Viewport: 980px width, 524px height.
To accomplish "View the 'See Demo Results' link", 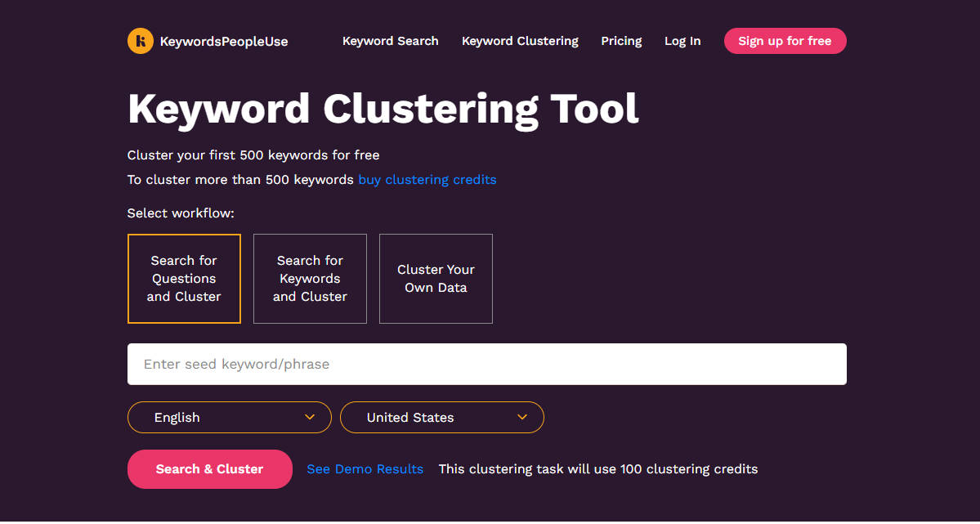I will click(365, 468).
